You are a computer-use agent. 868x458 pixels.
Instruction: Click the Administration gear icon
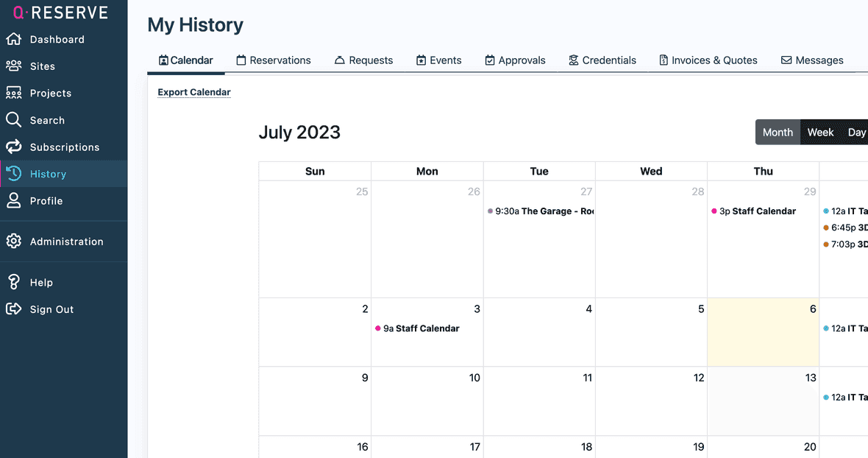point(13,241)
